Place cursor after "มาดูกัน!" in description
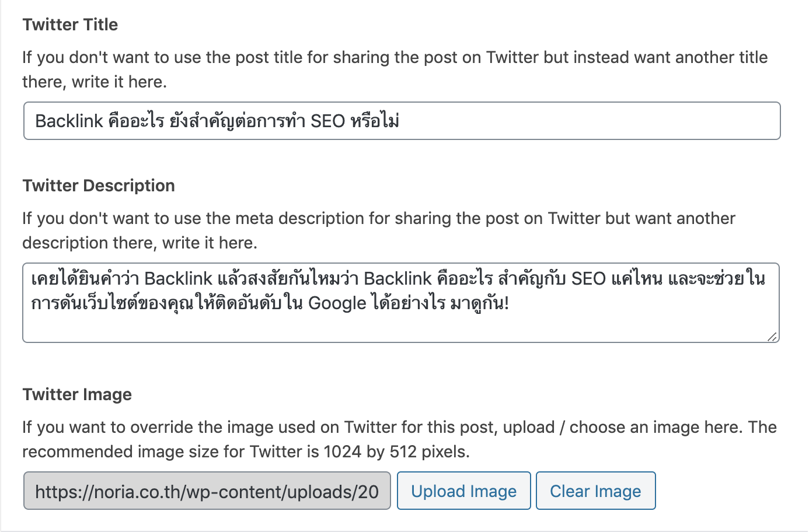 (511, 303)
